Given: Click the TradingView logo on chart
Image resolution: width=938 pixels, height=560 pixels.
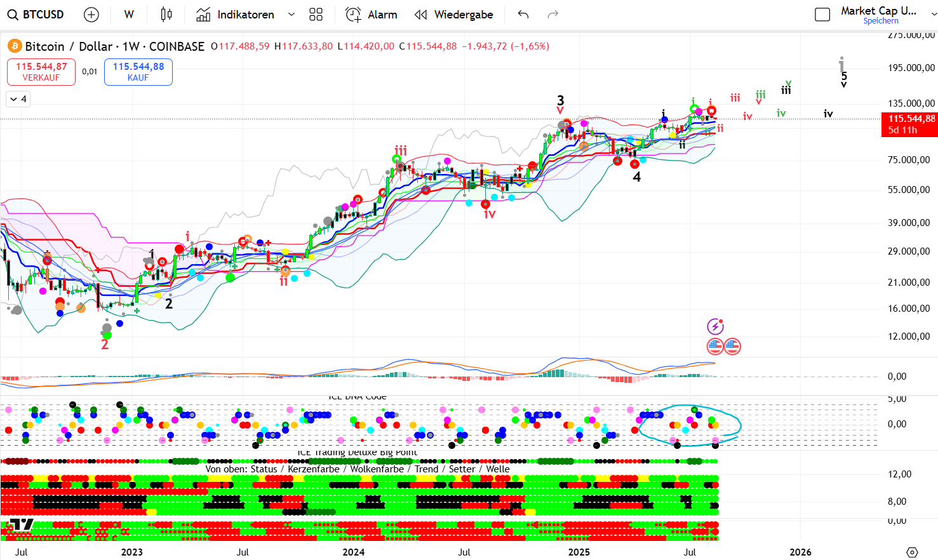Looking at the screenshot, I should tap(21, 526).
